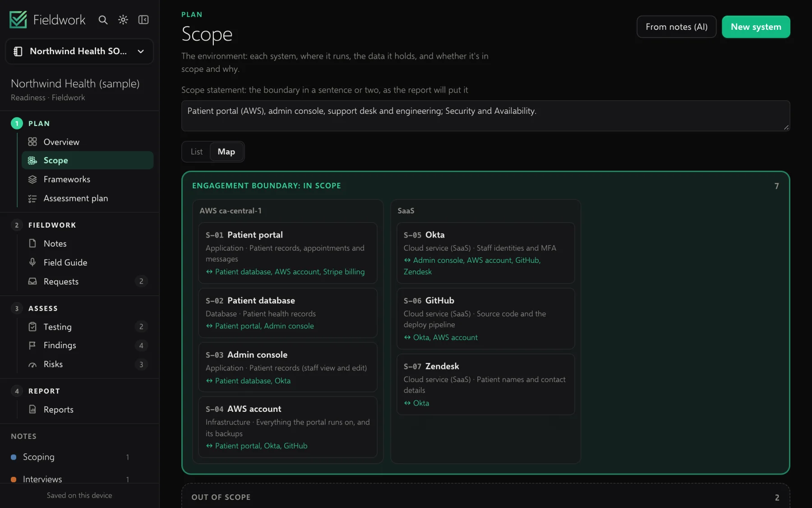Click From notes (AI) button

pyautogui.click(x=676, y=27)
